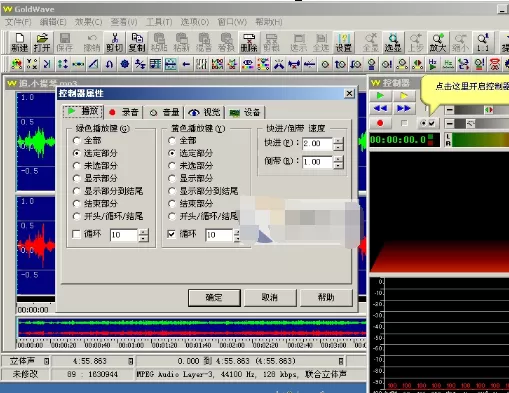The image size is (509, 393).
Task: Decrease 快进 speed with down arrow
Action: 339,147
